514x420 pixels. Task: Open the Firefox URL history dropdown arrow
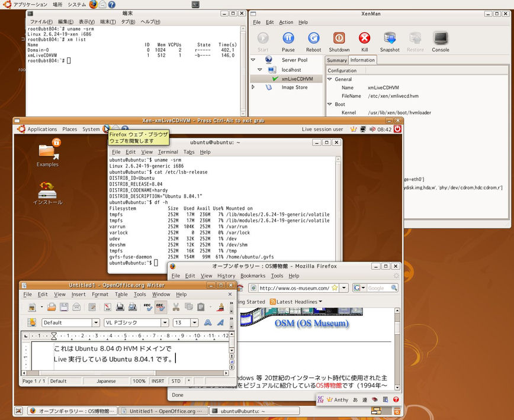click(343, 287)
